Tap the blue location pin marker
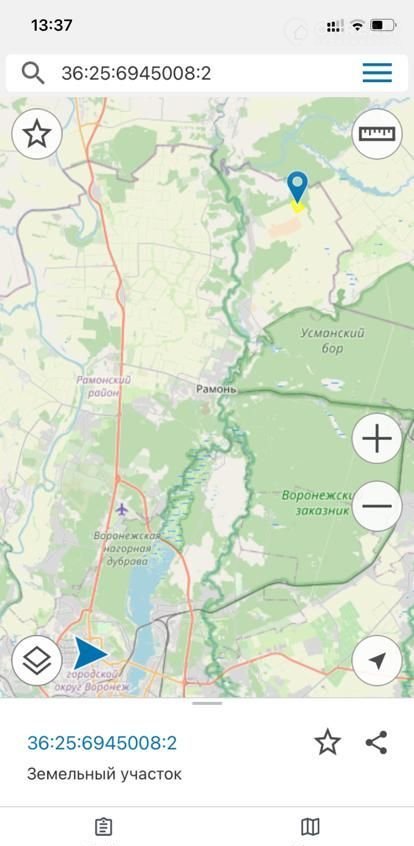 tap(297, 187)
